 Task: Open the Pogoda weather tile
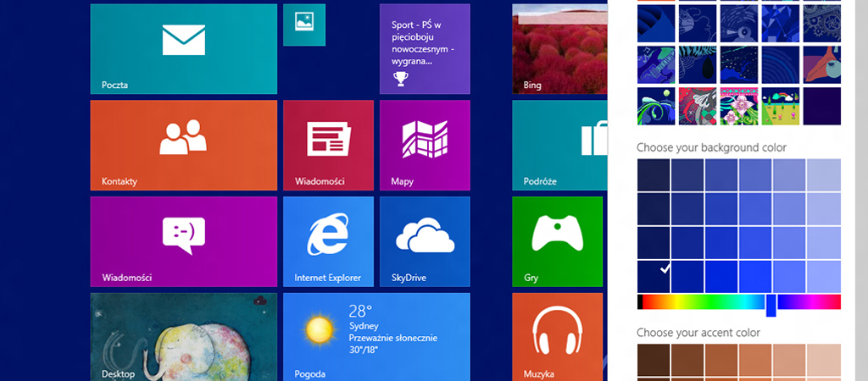pyautogui.click(x=376, y=337)
